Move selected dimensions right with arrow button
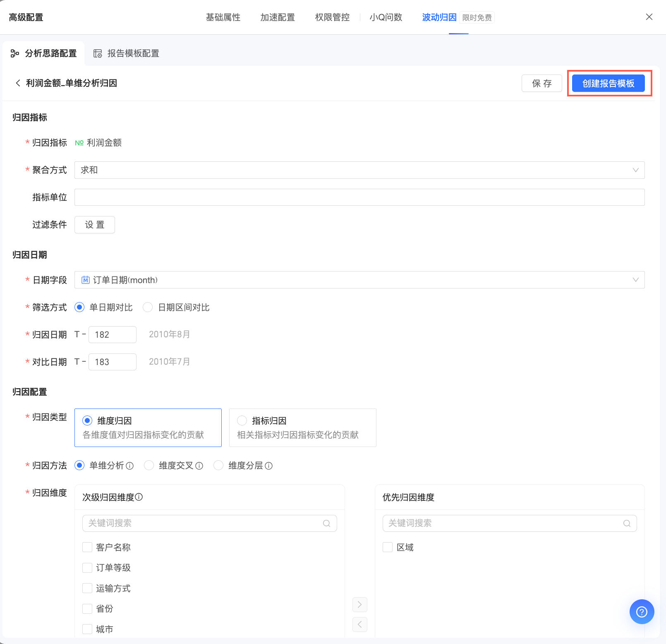Viewport: 666px width, 644px height. [360, 605]
